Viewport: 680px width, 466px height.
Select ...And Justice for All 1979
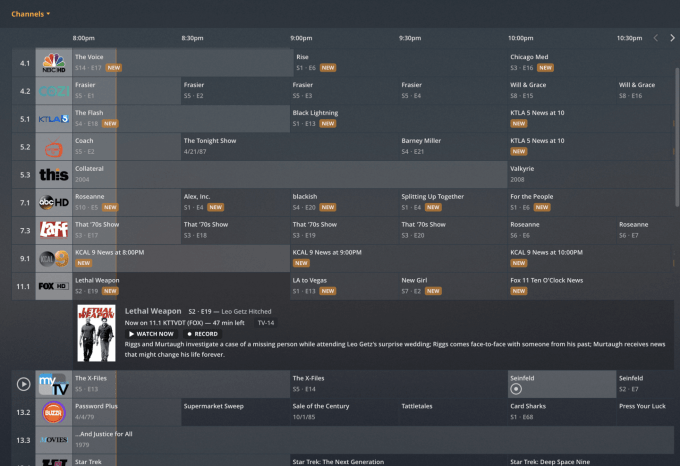373,440
